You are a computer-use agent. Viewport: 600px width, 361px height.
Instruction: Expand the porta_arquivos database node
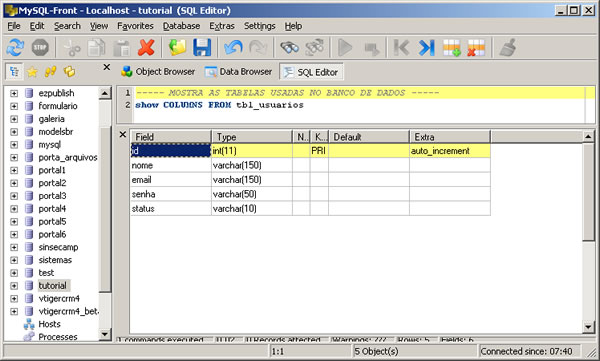(14, 158)
